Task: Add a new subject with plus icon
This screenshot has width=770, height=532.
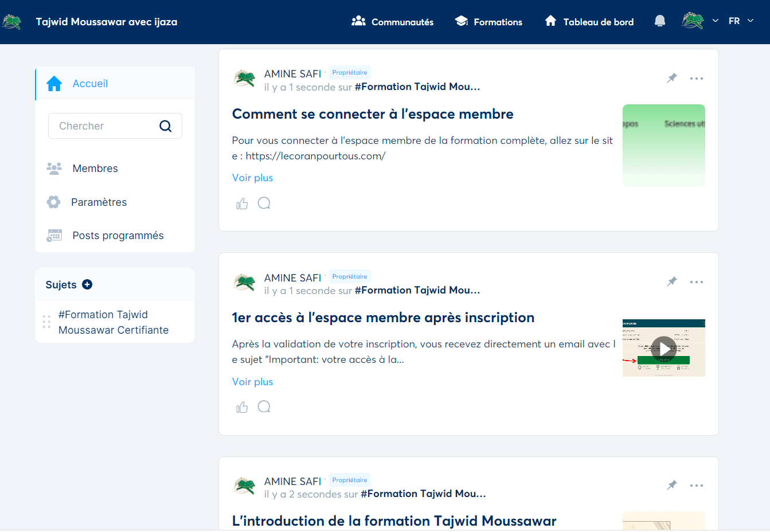Action: [87, 284]
